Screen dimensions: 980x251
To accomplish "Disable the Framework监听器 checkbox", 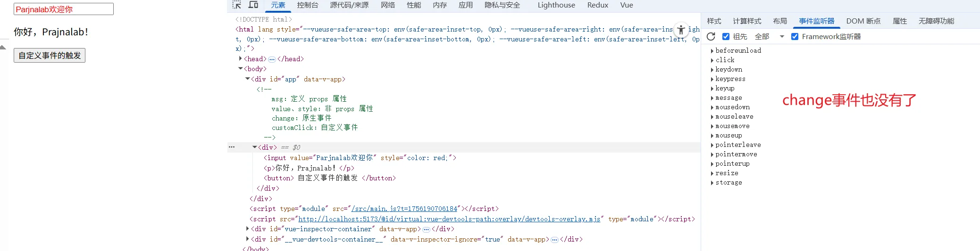I will point(795,37).
